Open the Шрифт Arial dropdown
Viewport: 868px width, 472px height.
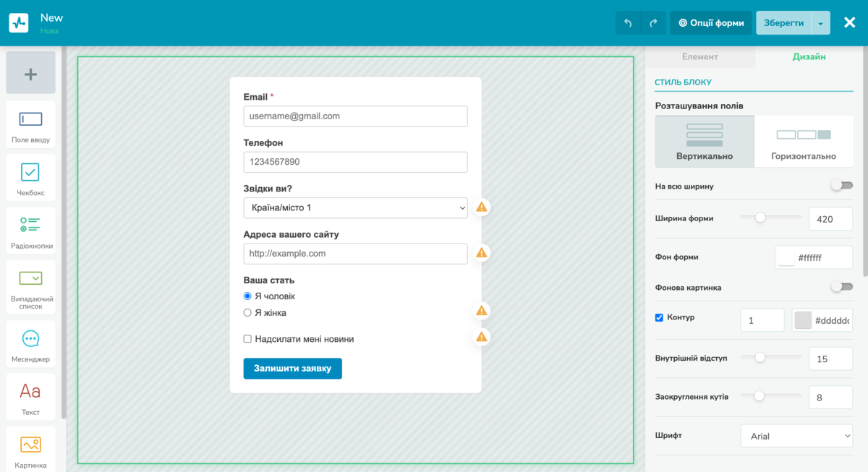point(796,436)
